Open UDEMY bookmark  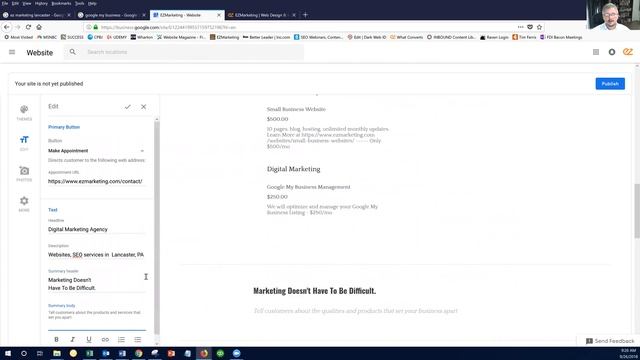click(117, 37)
